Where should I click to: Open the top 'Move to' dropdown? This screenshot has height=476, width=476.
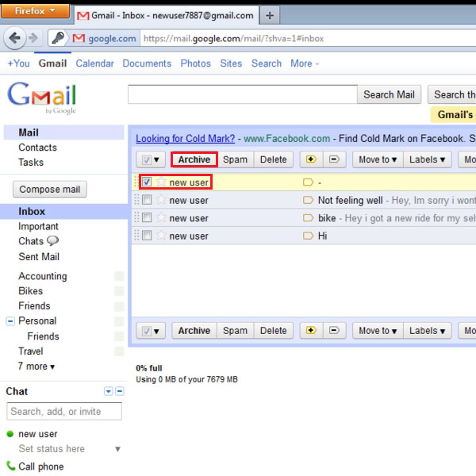pos(378,159)
